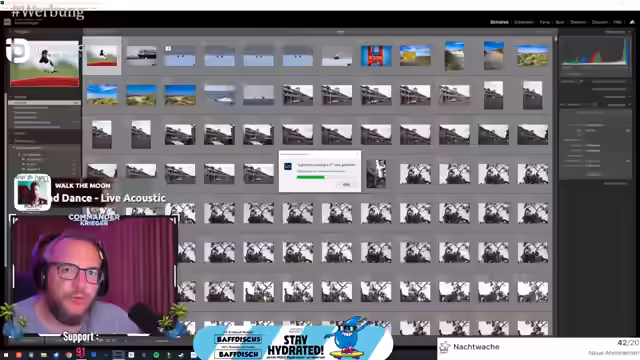Click the orange icon next to Start

18,355
